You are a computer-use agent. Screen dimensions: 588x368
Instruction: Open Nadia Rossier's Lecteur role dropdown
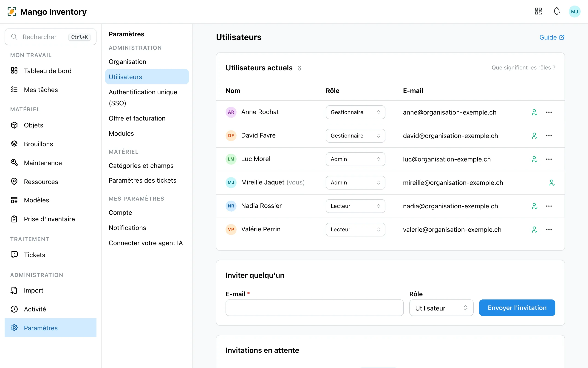tap(355, 206)
